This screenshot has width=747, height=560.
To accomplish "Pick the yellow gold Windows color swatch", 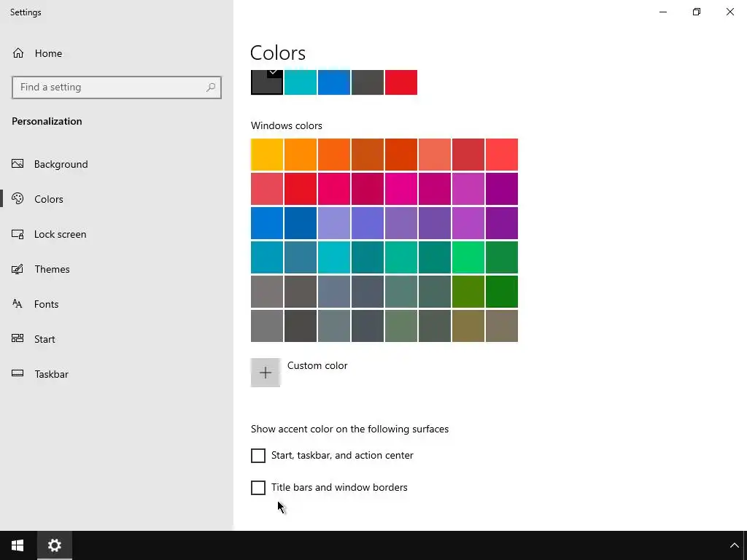I will [267, 155].
